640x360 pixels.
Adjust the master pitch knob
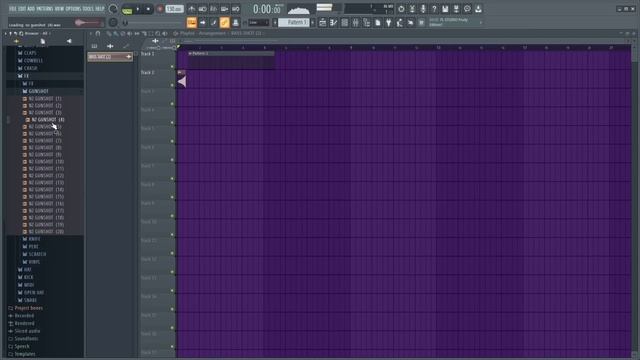click(113, 23)
